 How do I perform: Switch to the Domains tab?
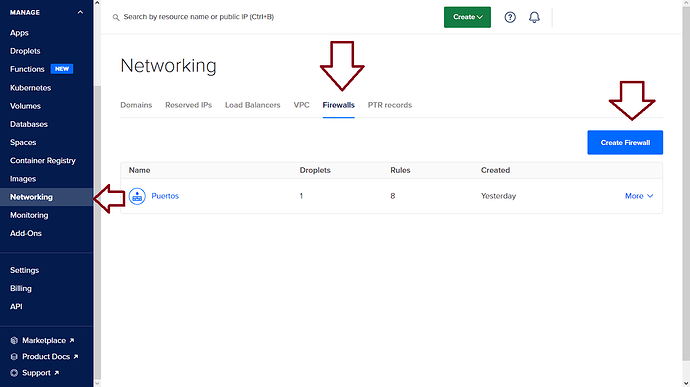point(136,105)
